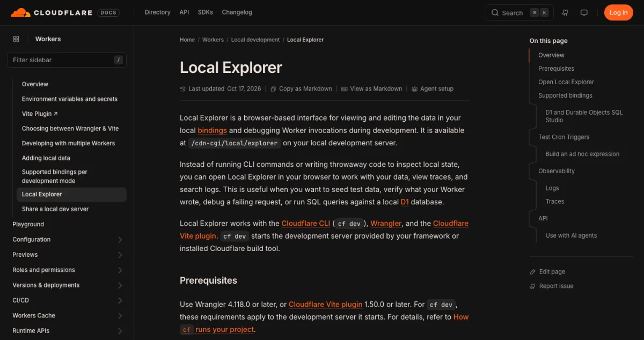Expand the Previews section
The image size is (644, 340).
pyautogui.click(x=120, y=255)
